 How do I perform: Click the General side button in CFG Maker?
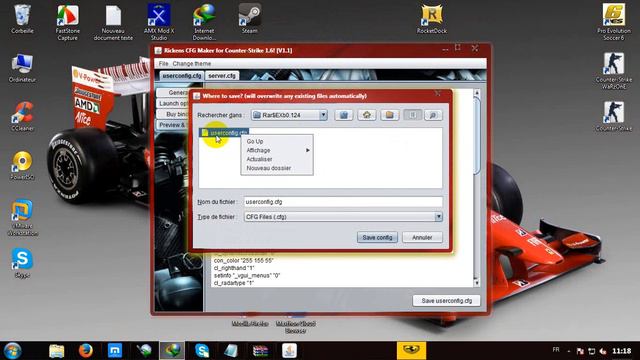click(173, 93)
